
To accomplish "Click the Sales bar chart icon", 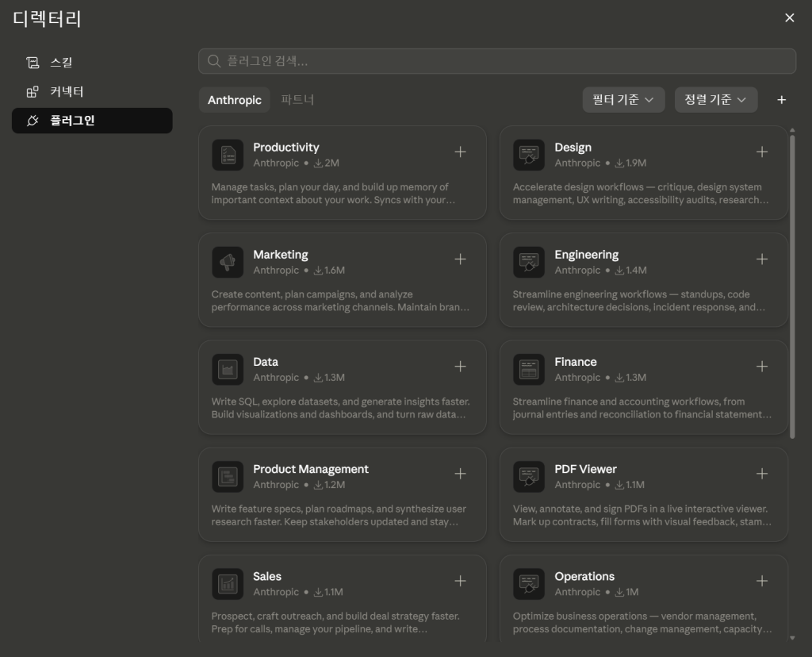I will tap(228, 584).
